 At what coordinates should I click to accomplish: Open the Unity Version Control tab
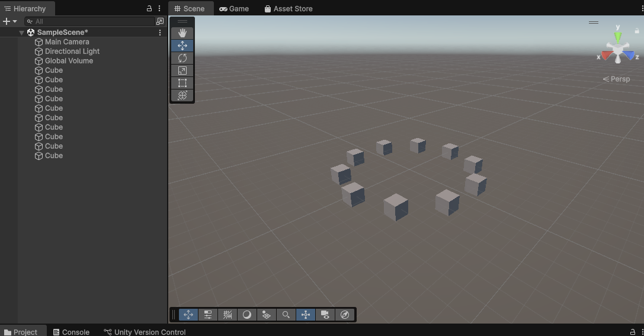tap(145, 332)
